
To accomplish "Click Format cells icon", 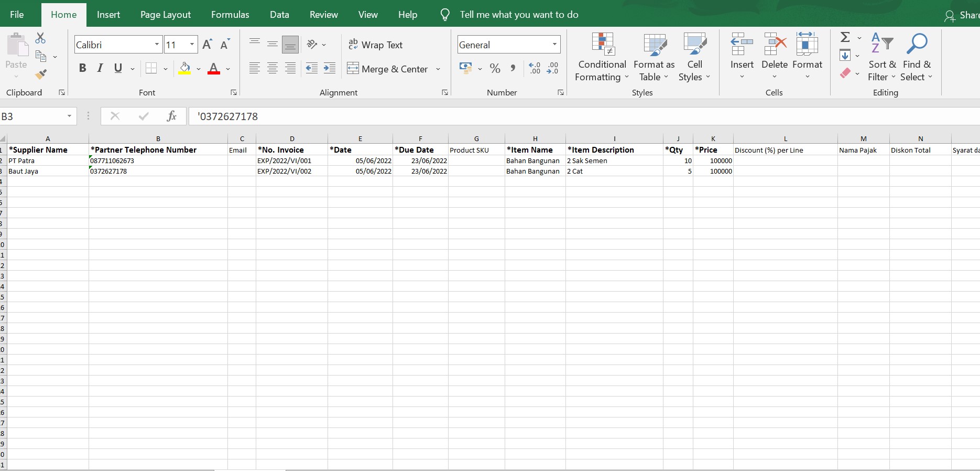I will [807, 45].
